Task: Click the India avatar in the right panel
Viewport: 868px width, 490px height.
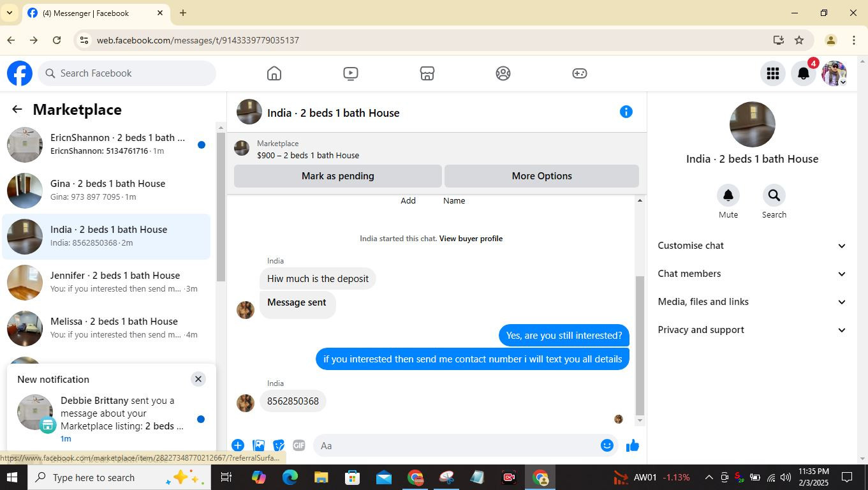Action: pos(753,124)
